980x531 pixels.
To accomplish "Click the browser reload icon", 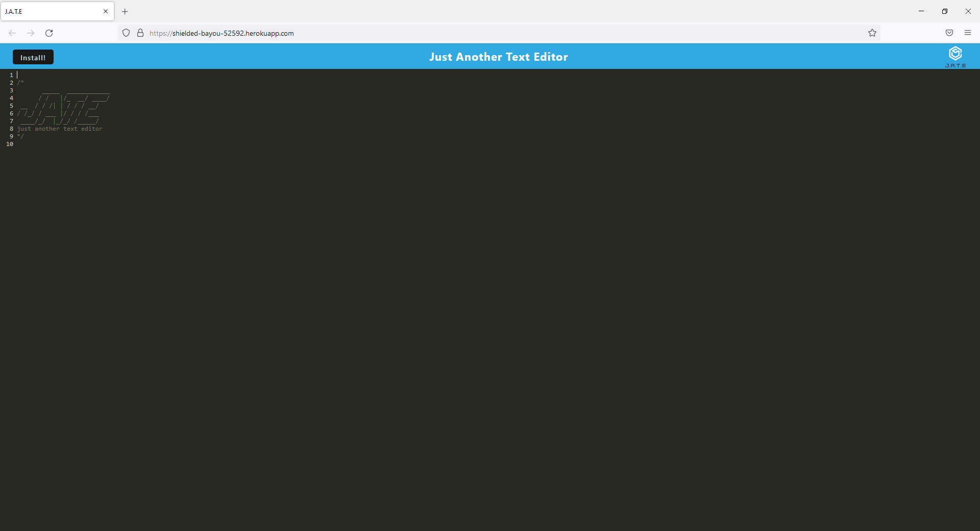I will [x=49, y=33].
